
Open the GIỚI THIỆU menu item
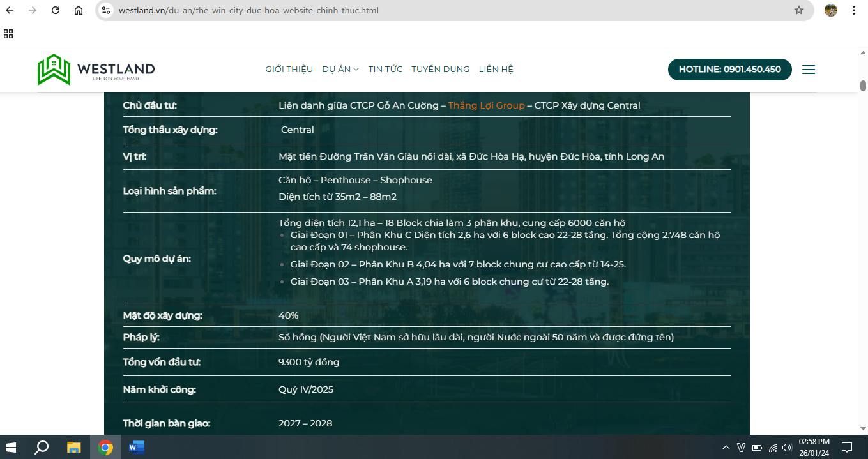(289, 70)
